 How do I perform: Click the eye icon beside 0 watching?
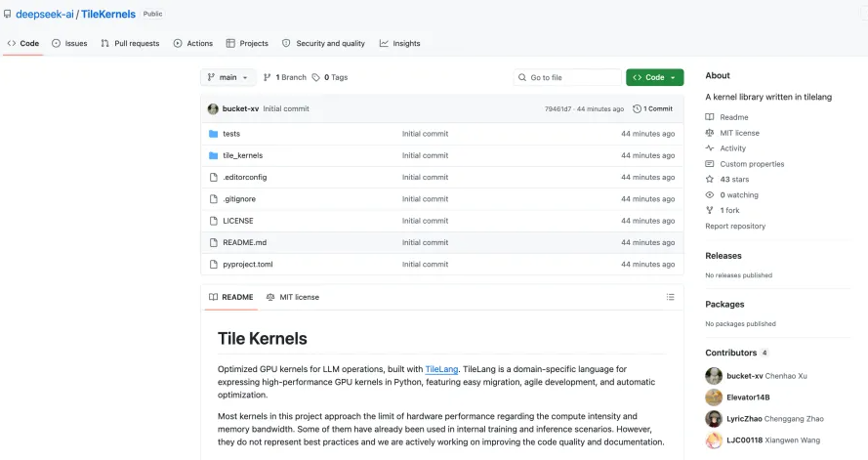(x=710, y=195)
